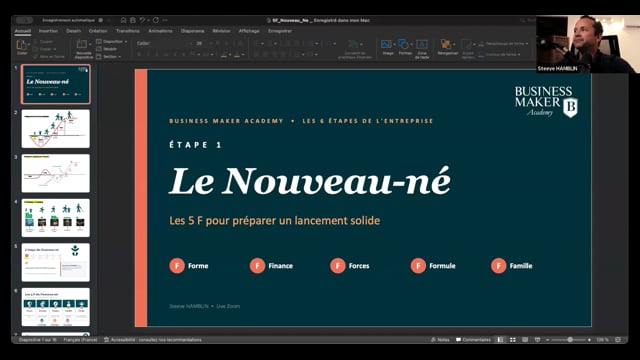640x360 pixels.
Task: Open the font size combo box
Action: [201, 43]
